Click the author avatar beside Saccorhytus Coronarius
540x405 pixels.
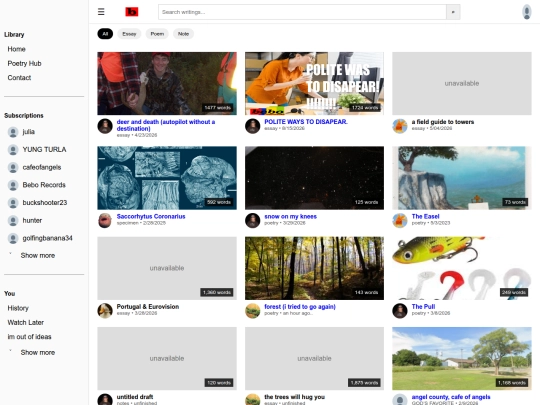(105, 220)
